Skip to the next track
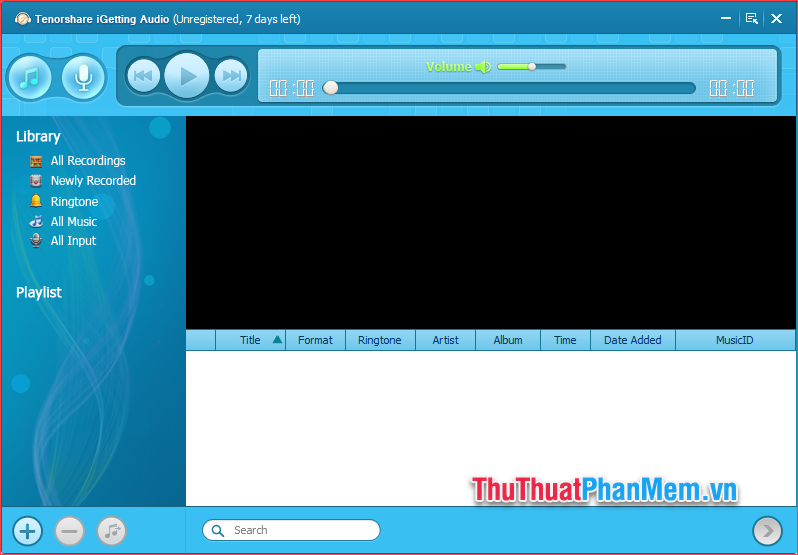The image size is (798, 555). 231,76
